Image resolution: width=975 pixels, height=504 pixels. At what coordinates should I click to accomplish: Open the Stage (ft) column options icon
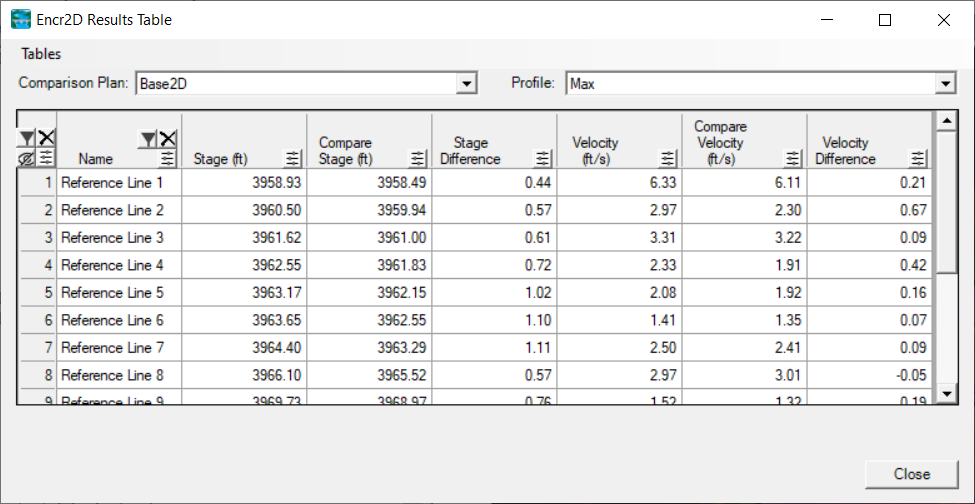coord(292,158)
